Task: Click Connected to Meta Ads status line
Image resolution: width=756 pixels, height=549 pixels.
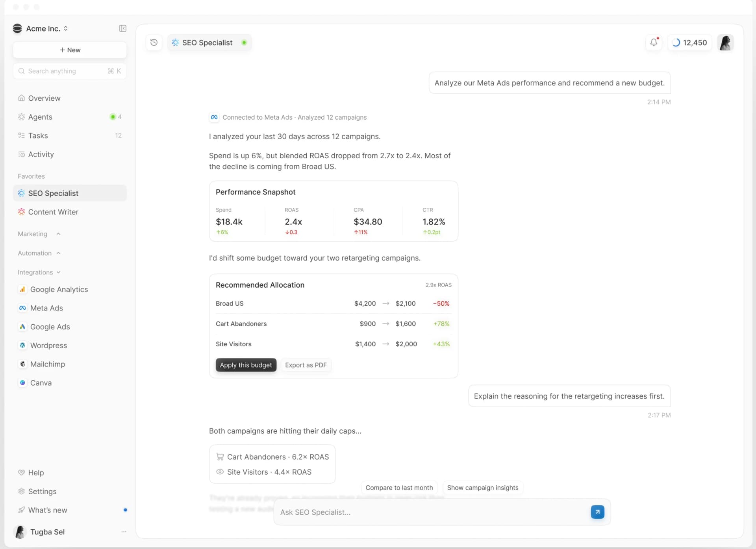Action: tap(288, 117)
